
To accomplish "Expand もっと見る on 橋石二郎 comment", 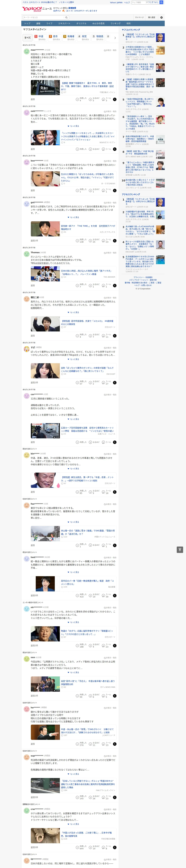I will pyautogui.click(x=73, y=312).
